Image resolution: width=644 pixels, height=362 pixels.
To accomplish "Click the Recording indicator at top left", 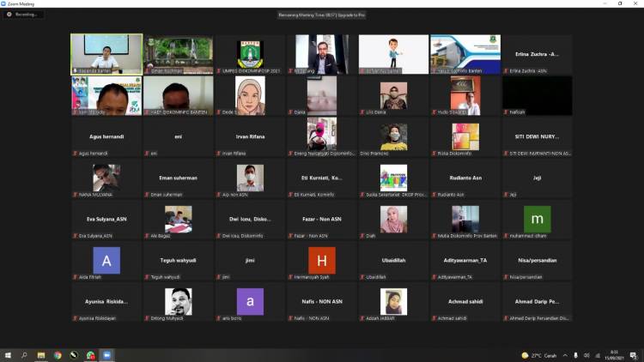I will coord(22,15).
